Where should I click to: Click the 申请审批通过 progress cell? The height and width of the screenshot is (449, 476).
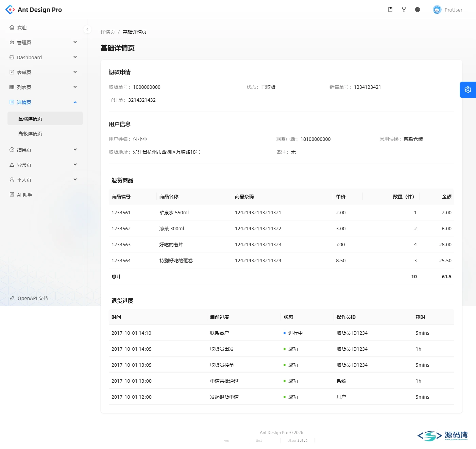pos(224,381)
